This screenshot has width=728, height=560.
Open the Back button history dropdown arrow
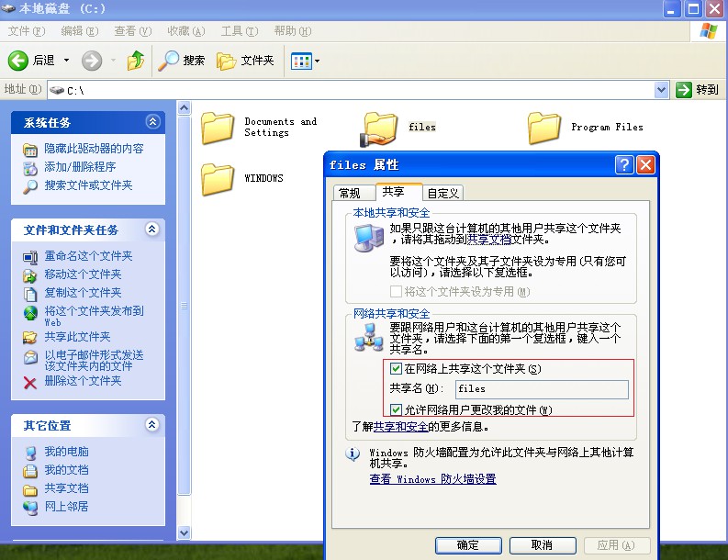[x=66, y=61]
